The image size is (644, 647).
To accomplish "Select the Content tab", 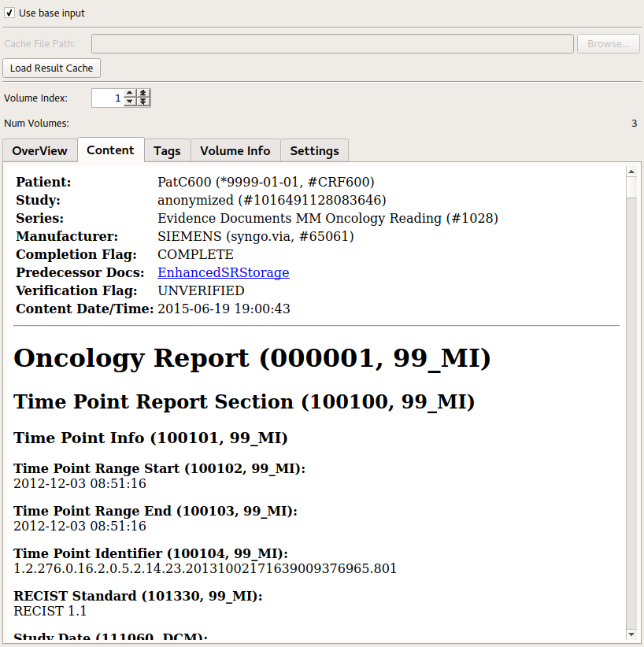I will pos(110,150).
